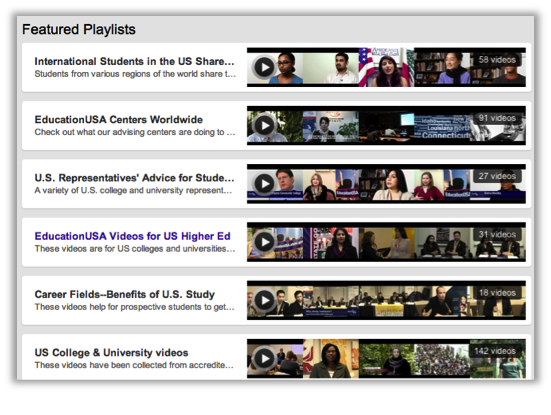Viewport: 551px width, 415px height.
Task: Click the '91 videos' count badge
Action: 497,118
